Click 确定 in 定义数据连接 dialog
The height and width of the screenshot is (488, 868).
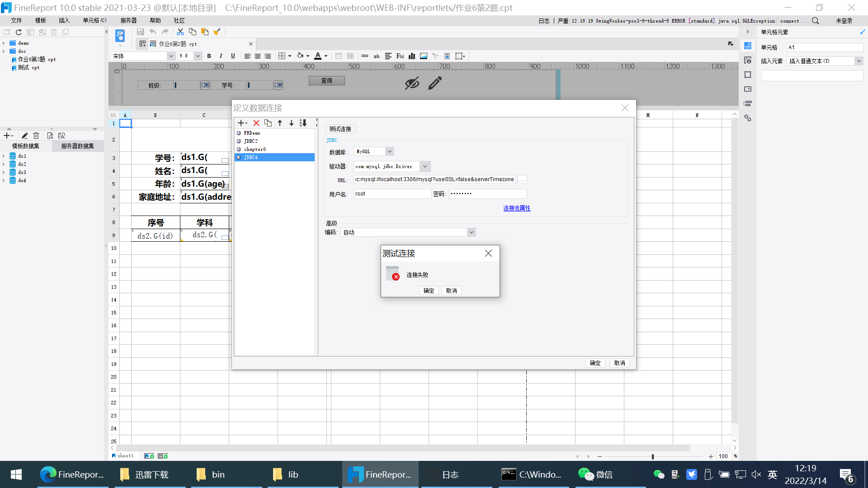(595, 363)
